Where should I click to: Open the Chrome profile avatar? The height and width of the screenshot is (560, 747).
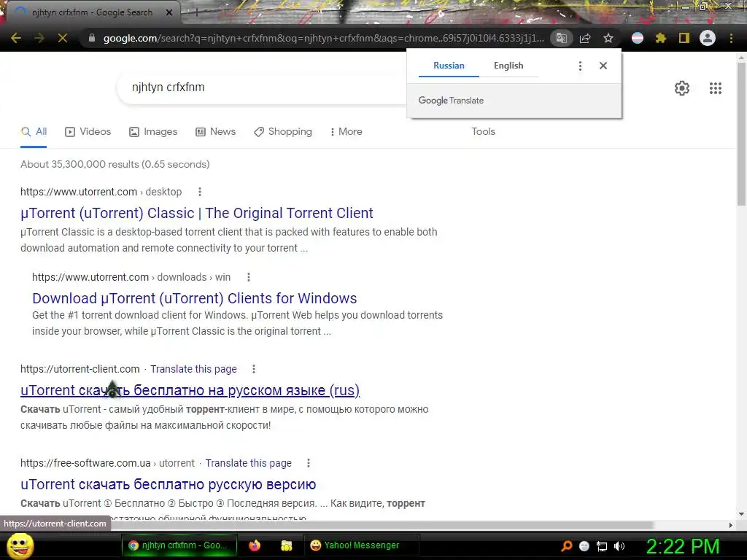point(708,38)
